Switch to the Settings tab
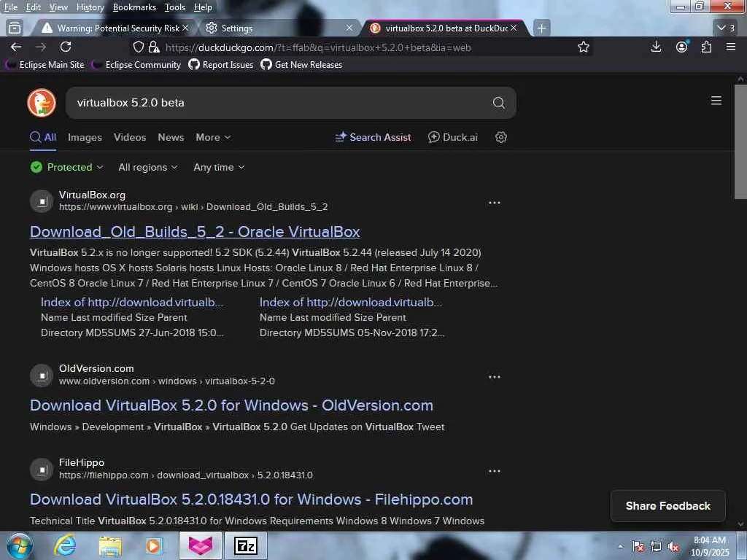The height and width of the screenshot is (560, 747). [277, 28]
